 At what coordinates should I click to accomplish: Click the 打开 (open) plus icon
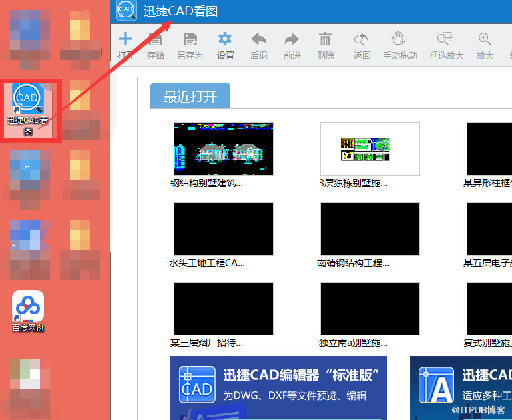point(125,39)
